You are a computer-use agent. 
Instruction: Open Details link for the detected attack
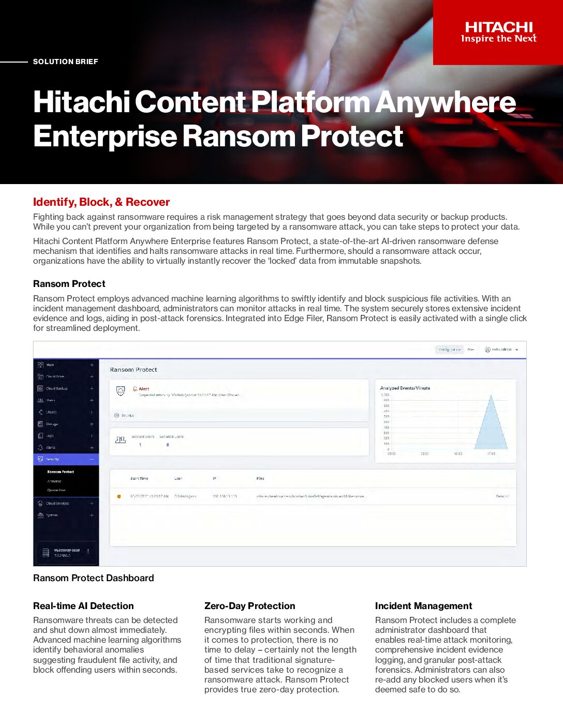click(502, 496)
